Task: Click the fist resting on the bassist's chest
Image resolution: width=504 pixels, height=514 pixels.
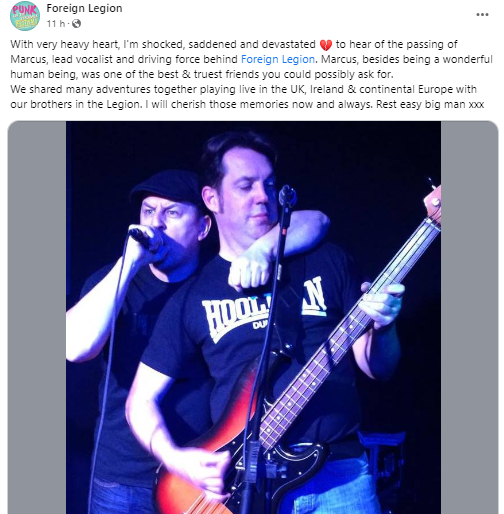Action: coord(248,274)
